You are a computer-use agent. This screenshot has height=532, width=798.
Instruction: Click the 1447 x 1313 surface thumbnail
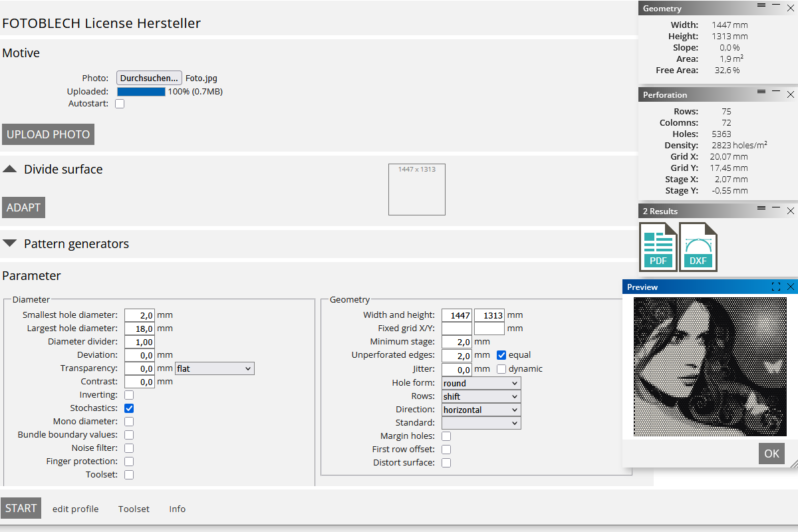(x=417, y=190)
